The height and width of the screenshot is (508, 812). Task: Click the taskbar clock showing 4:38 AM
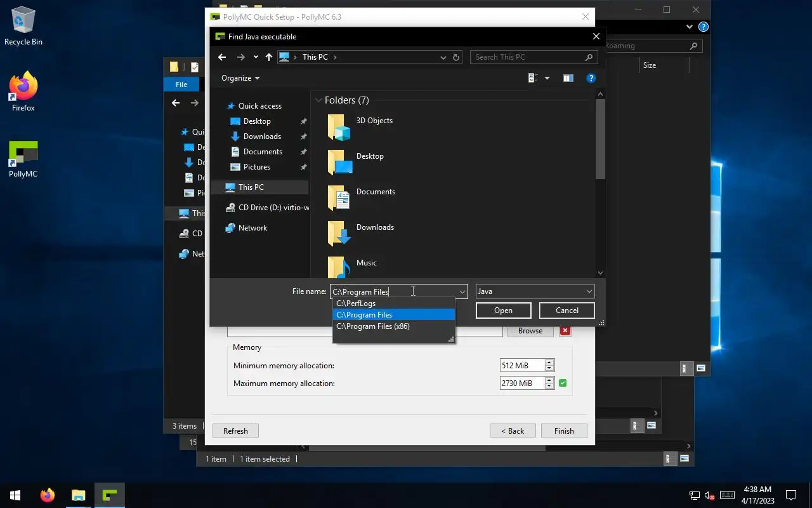[x=757, y=495]
